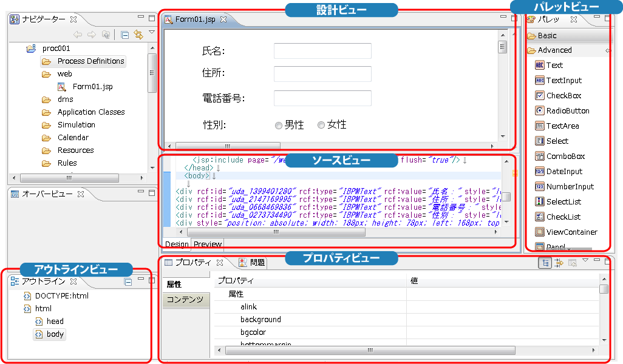This screenshot has width=623, height=364.
Task: Select the html node in outline
Action: [38, 309]
